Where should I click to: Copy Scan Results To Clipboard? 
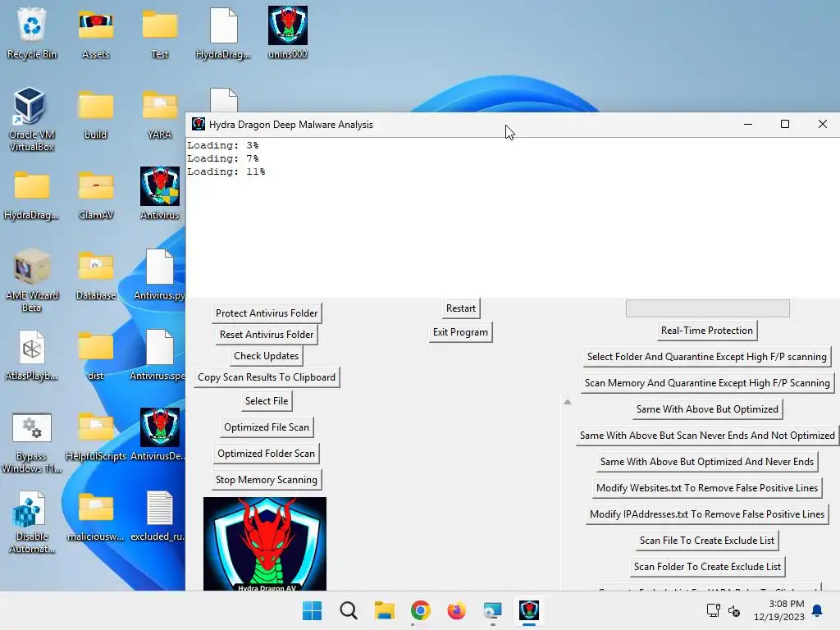[267, 377]
